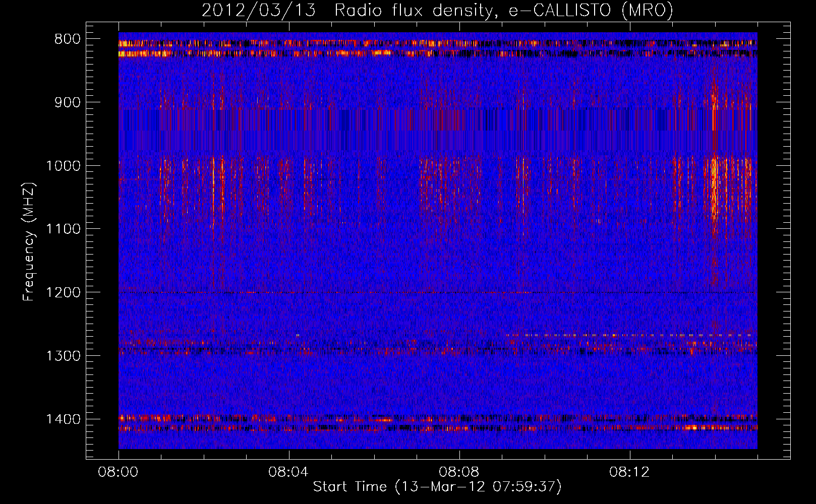Click the '08:08' time axis label
Image resolution: width=816 pixels, height=504 pixels.
coord(459,472)
